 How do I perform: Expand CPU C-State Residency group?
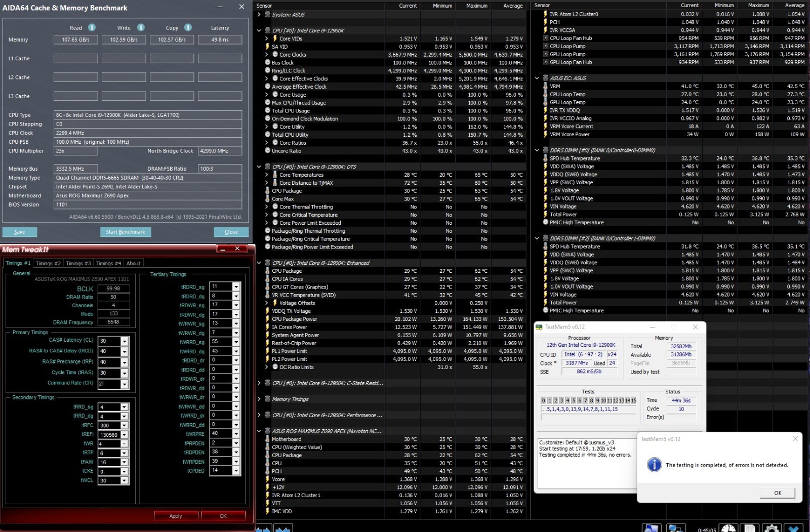(259, 383)
